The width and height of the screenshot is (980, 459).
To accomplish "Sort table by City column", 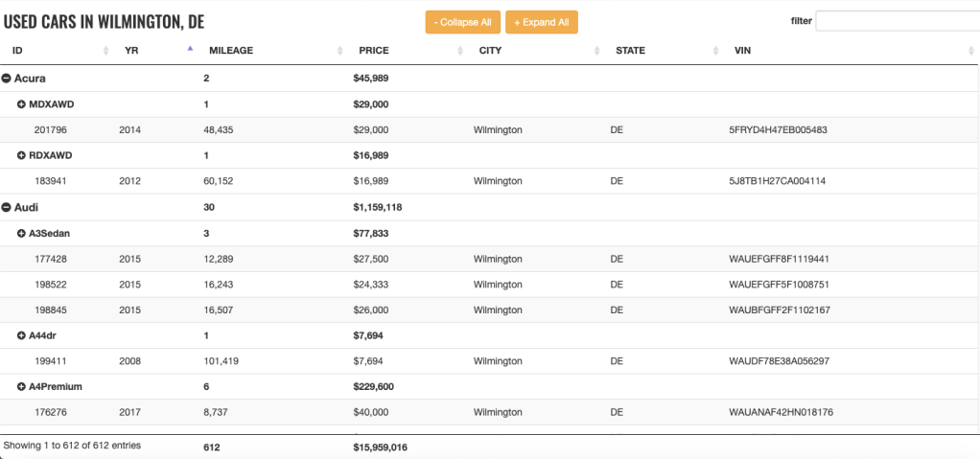I will pyautogui.click(x=490, y=51).
